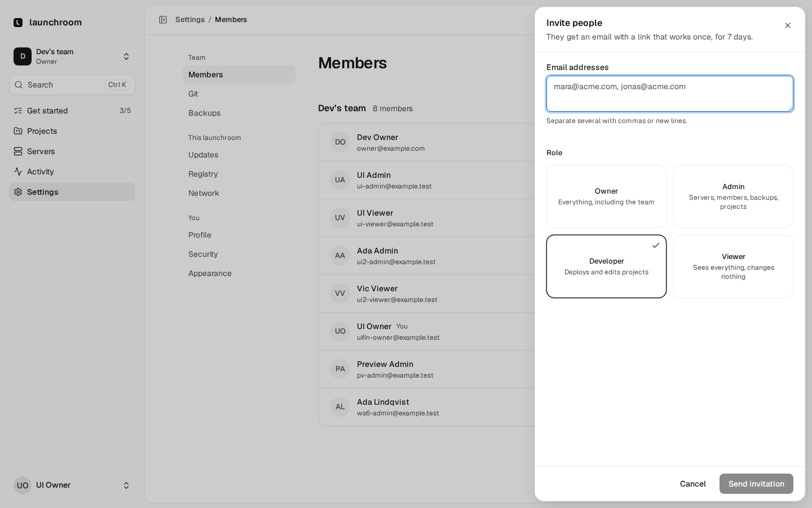This screenshot has width=812, height=508.
Task: Click the ui-viewer@example.test email
Action: tap(395, 224)
